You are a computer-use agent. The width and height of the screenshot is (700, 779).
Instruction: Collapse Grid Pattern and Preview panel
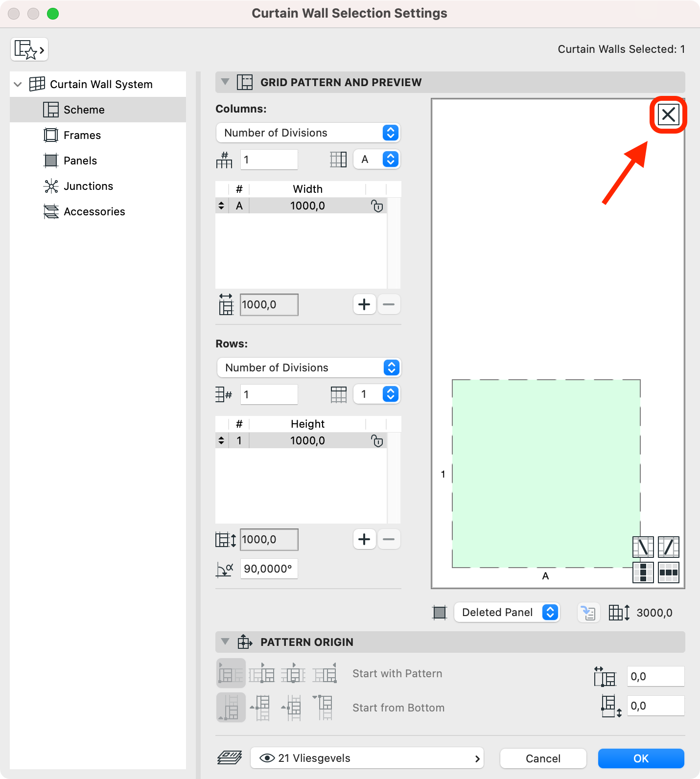pos(225,82)
